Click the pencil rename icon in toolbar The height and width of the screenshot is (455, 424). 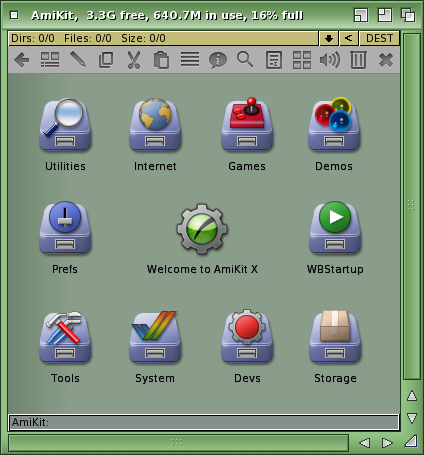(x=78, y=60)
